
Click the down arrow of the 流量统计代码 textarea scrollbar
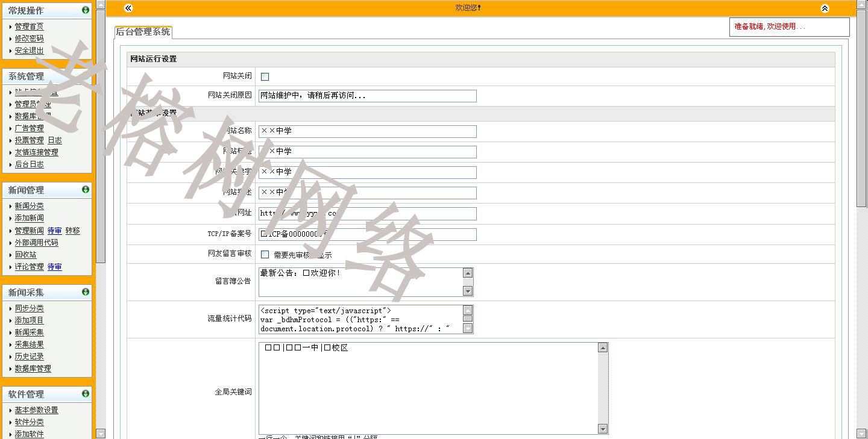[468, 328]
